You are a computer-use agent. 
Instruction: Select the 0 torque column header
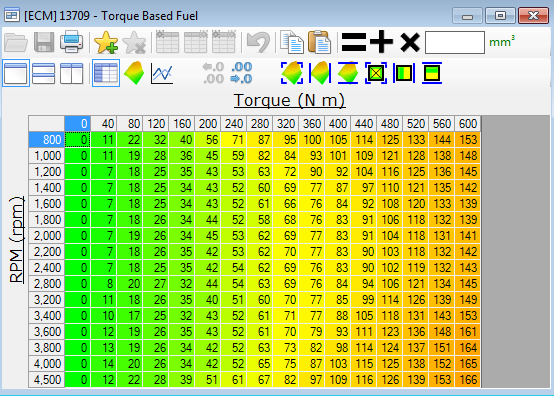78,124
